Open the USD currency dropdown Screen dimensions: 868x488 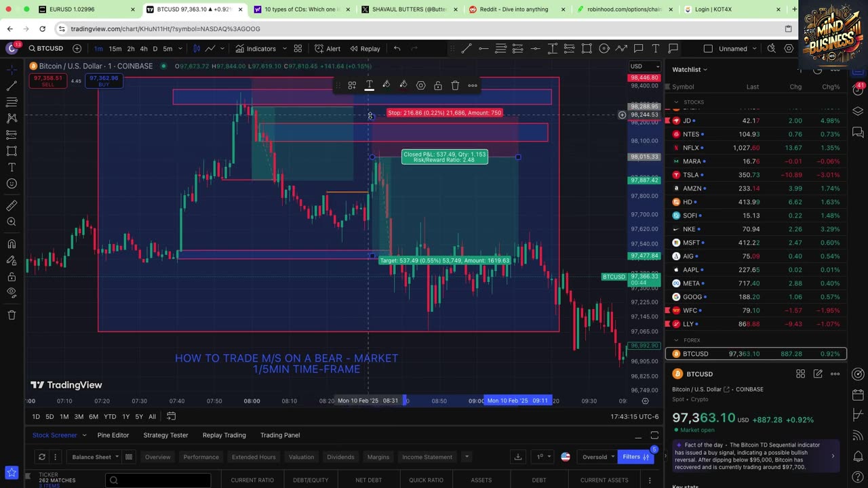pos(644,66)
